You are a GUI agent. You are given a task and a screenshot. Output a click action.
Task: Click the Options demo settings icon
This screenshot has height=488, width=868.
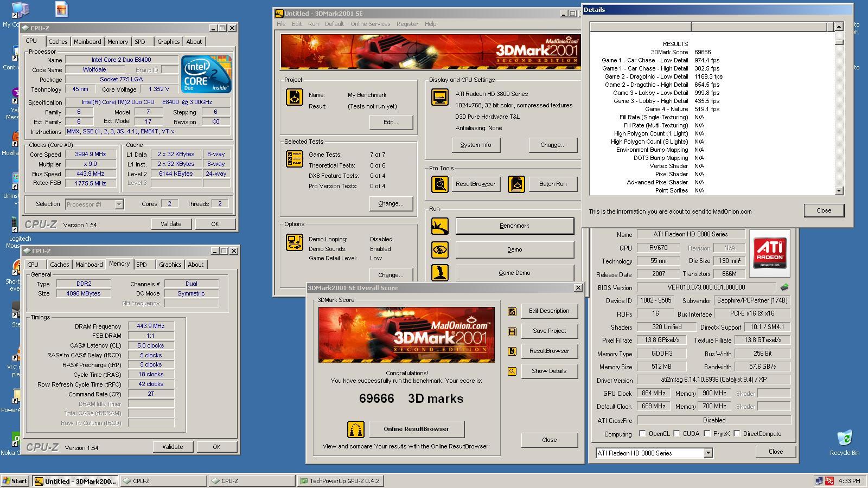point(295,242)
